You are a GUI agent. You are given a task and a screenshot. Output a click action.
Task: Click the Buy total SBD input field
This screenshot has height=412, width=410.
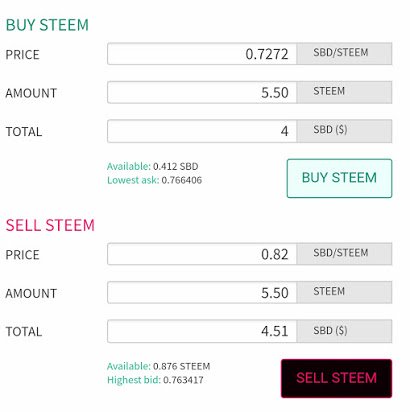click(x=202, y=131)
